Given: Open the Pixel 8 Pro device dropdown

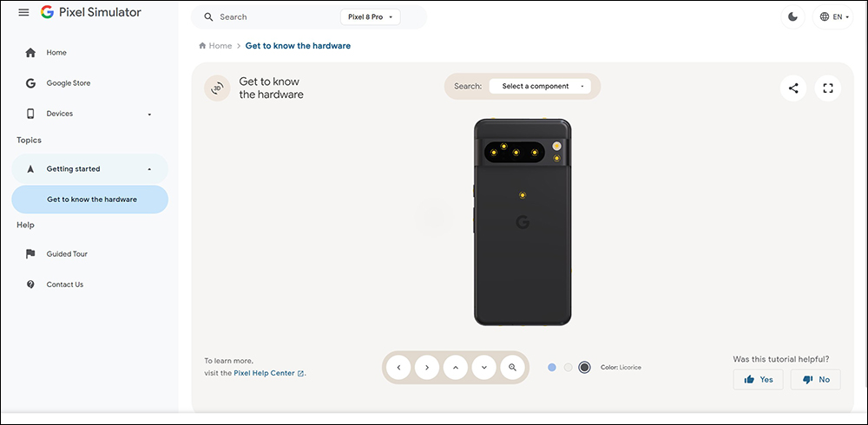Looking at the screenshot, I should (371, 17).
